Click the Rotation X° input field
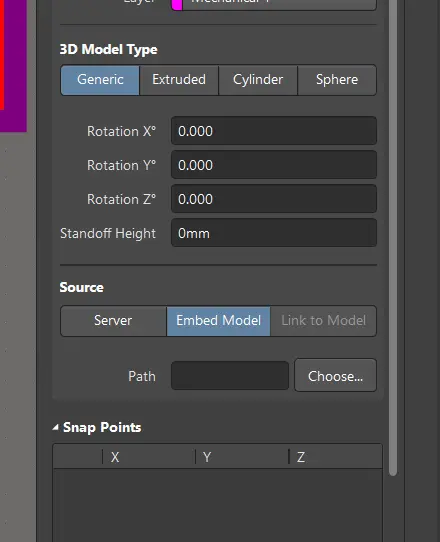The height and width of the screenshot is (542, 440). coord(274,131)
